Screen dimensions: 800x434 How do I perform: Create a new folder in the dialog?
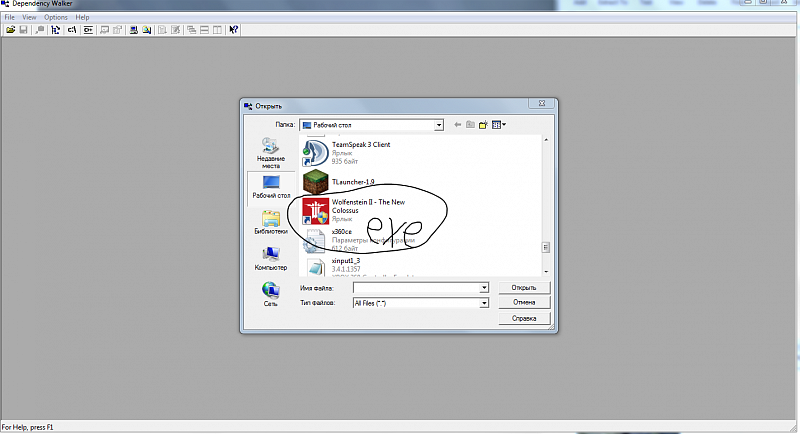coord(483,124)
